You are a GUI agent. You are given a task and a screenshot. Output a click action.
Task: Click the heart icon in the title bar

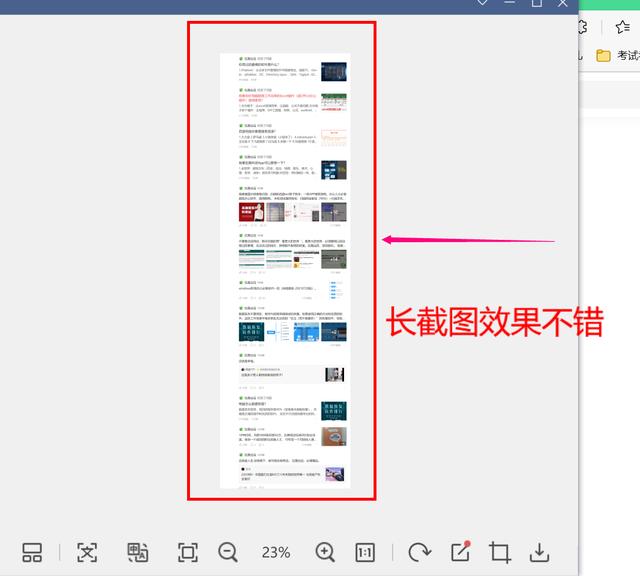[x=483, y=3]
